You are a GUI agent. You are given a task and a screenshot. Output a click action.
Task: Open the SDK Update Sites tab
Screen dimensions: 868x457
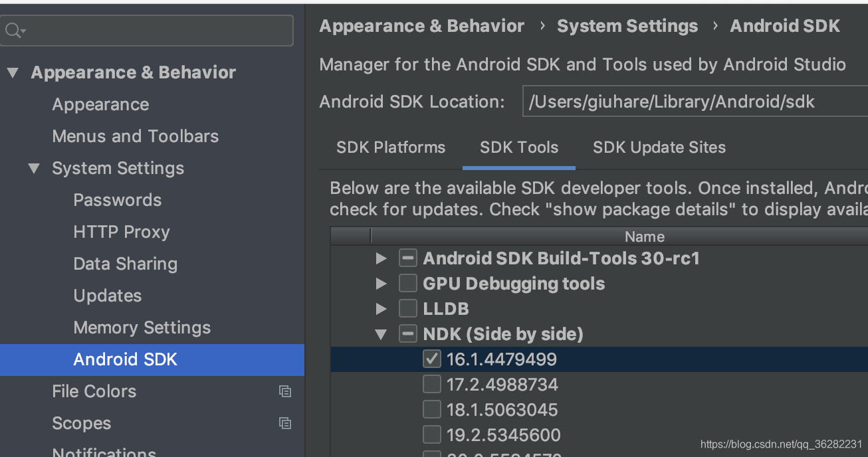[659, 147]
